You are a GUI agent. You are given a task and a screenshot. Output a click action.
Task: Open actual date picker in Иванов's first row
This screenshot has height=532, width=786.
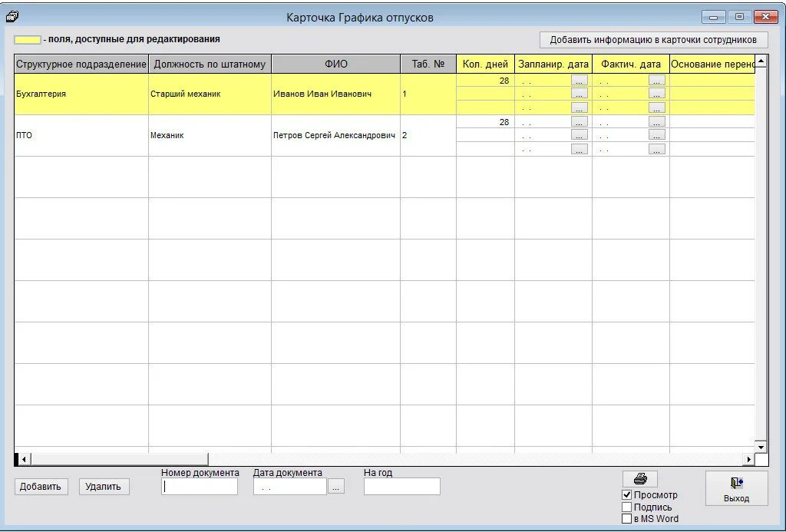click(x=657, y=81)
